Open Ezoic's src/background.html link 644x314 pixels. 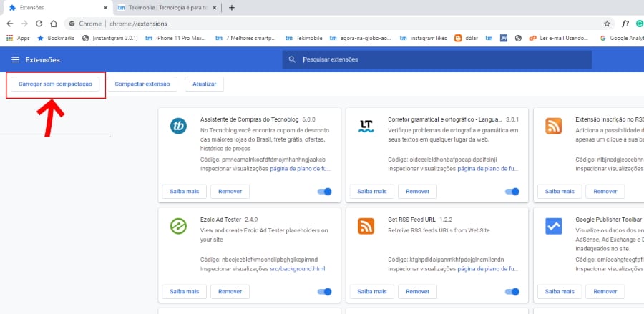298,269
